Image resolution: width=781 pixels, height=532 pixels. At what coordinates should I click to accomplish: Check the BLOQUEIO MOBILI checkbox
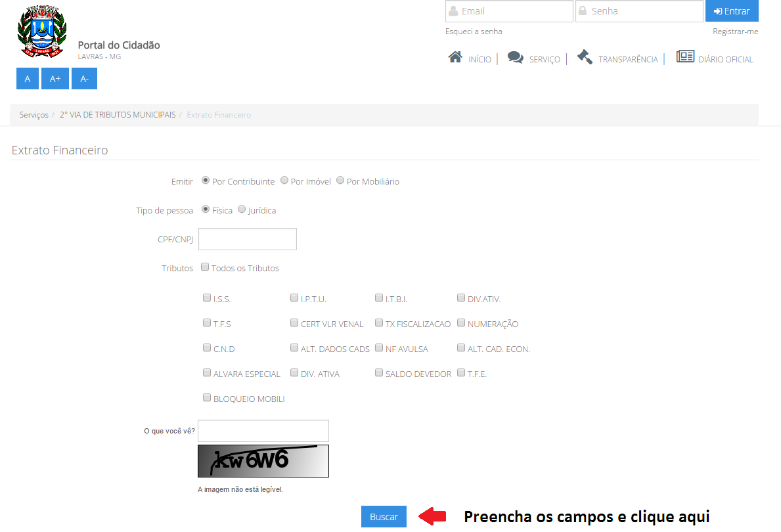point(207,397)
